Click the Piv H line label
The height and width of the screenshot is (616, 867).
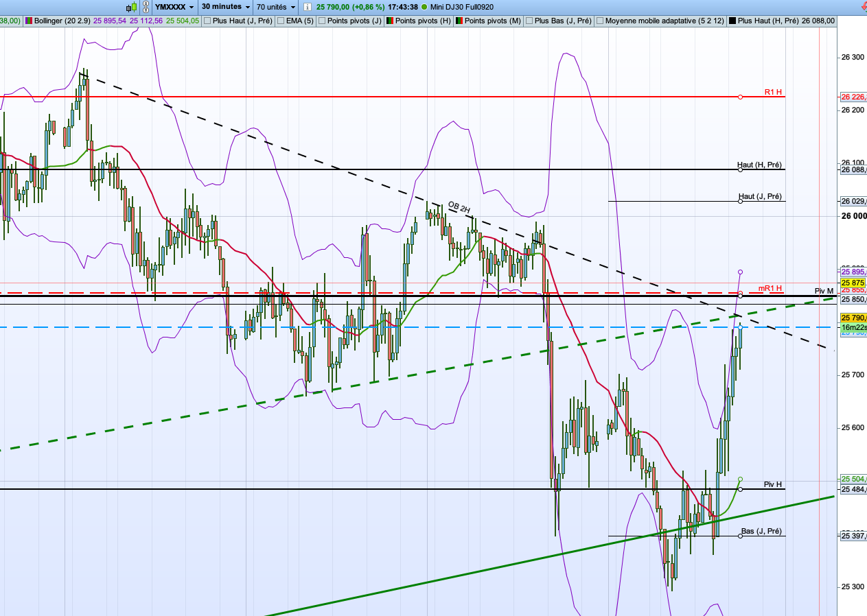[x=773, y=484]
